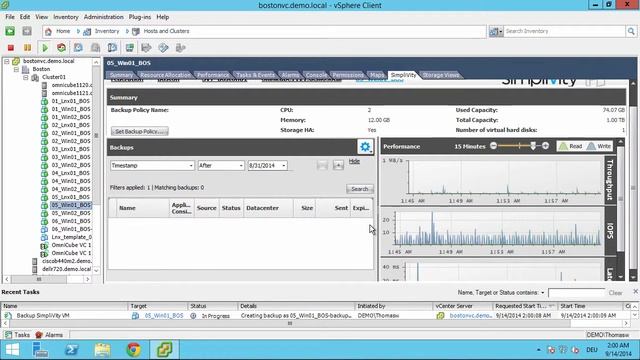The width and height of the screenshot is (640, 360).
Task: Open the Inventory menu
Action: click(66, 17)
